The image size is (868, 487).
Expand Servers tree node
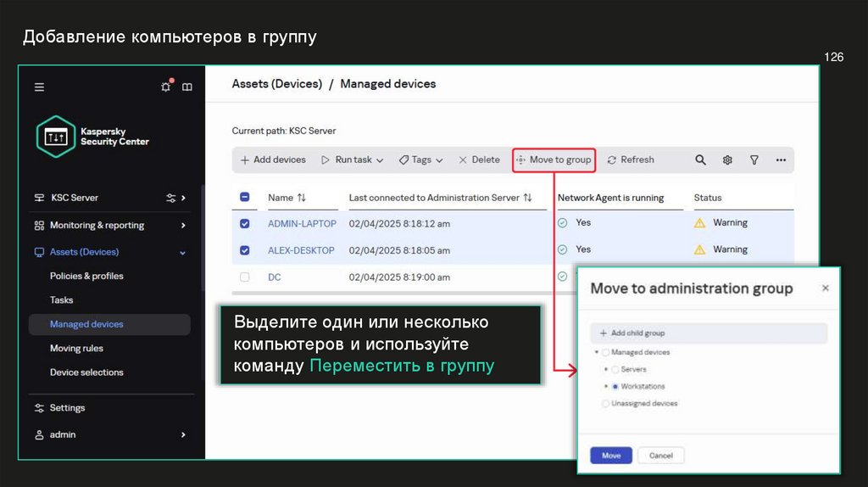coord(606,370)
